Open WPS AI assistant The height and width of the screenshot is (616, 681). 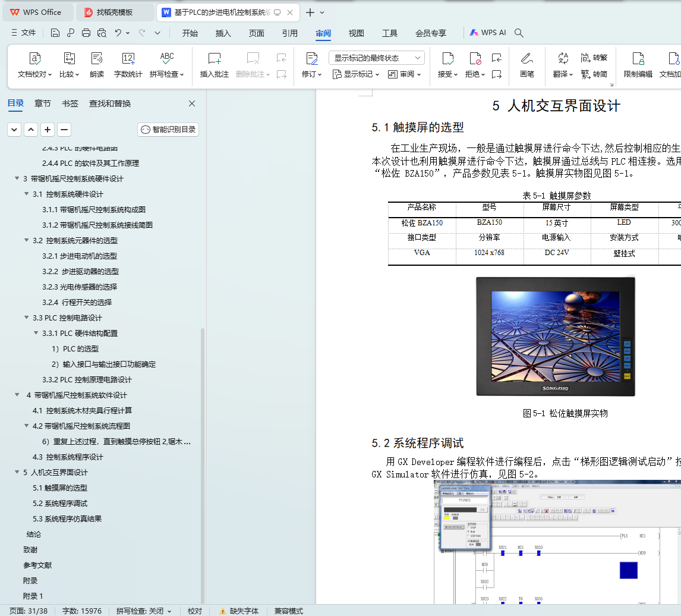pos(488,33)
